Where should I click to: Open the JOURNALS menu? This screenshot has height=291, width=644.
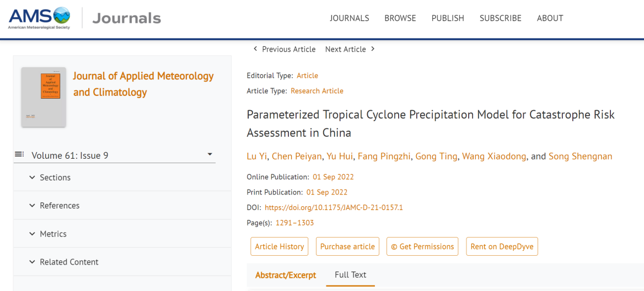coord(350,18)
